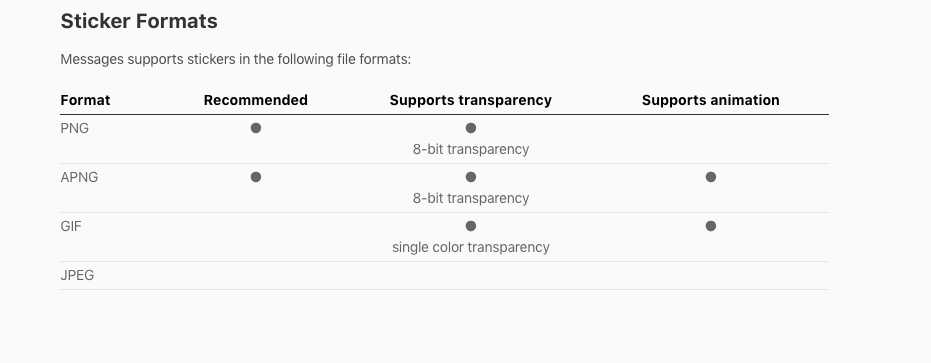The height and width of the screenshot is (363, 931).
Task: Click the PNG transparency support dot
Action: click(471, 128)
